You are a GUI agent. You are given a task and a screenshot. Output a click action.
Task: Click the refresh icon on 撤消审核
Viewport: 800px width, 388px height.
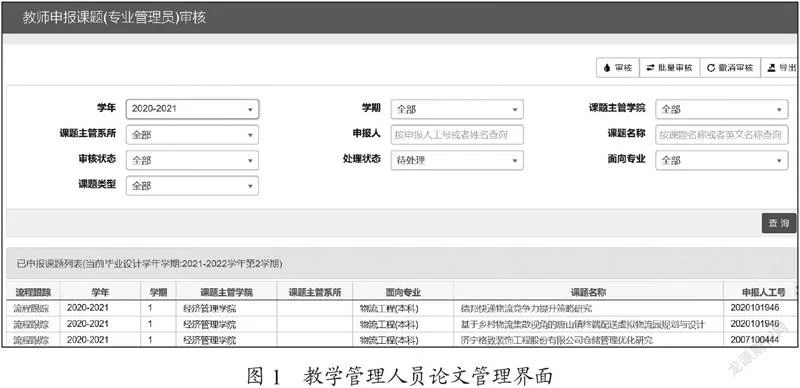tap(711, 68)
